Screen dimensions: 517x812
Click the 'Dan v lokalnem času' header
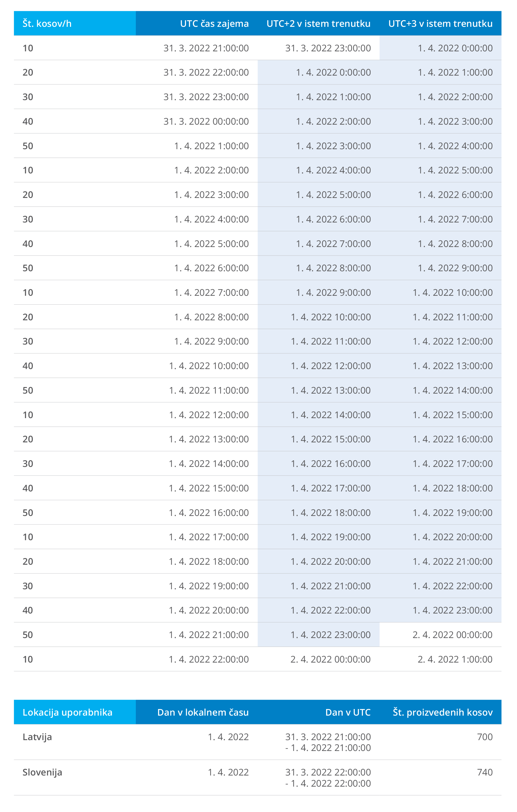[x=203, y=712]
